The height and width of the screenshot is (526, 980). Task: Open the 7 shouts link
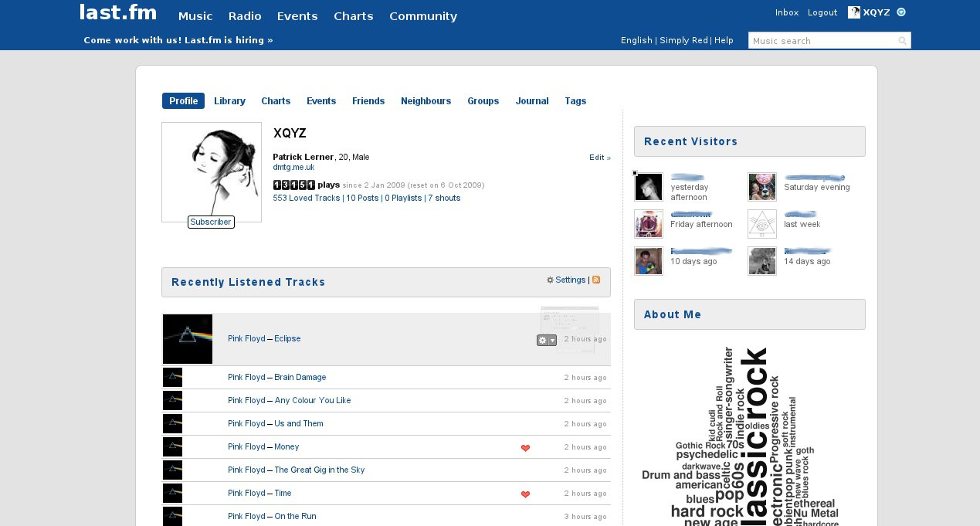[444, 199]
